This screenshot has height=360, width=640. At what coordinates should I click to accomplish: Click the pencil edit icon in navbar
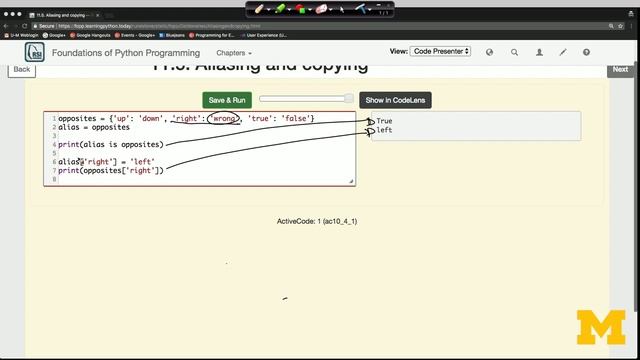[563, 52]
